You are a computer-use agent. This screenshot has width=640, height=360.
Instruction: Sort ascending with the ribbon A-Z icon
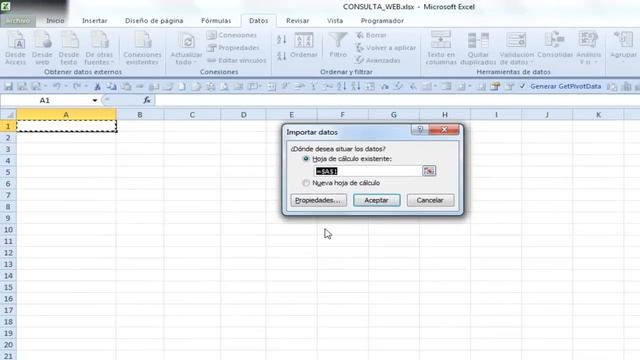click(x=282, y=40)
